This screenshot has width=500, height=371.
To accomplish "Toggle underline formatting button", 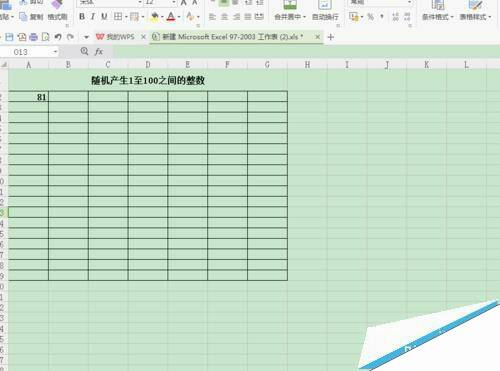I will [x=104, y=16].
